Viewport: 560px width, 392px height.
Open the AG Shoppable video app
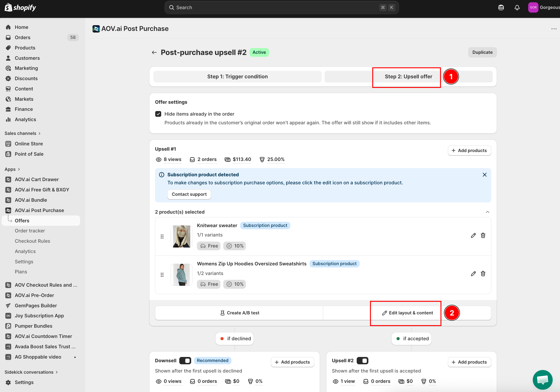pos(41,357)
